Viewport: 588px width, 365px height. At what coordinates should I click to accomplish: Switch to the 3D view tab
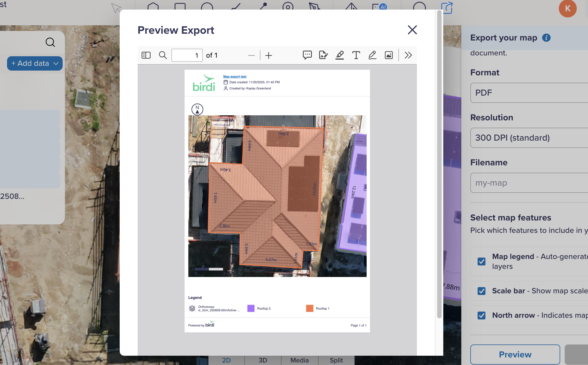(263, 360)
